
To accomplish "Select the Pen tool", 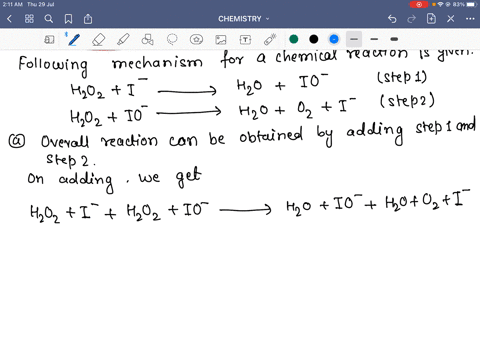I will point(73,40).
